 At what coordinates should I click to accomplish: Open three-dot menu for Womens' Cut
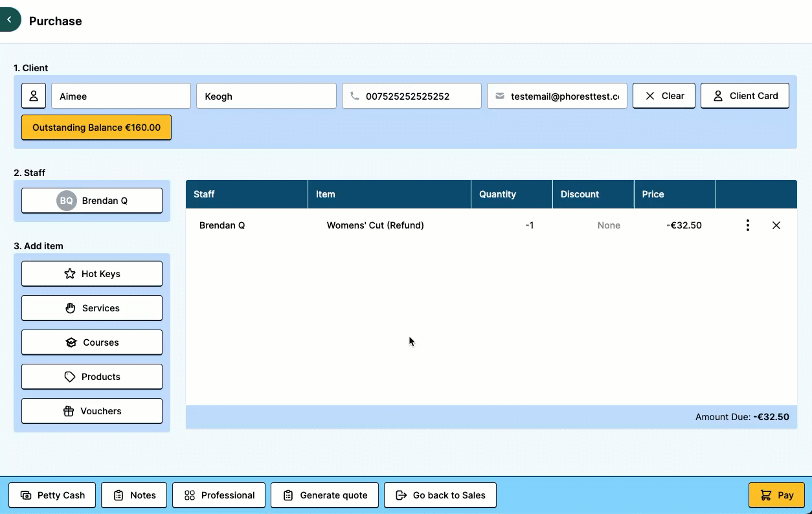pyautogui.click(x=748, y=225)
